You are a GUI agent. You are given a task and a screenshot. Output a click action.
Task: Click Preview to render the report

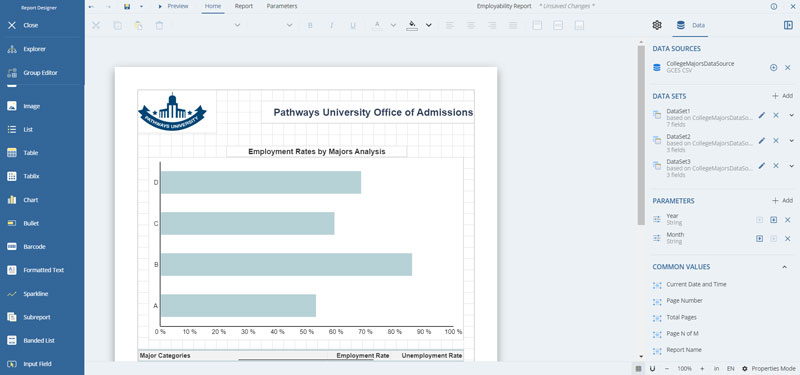click(173, 6)
